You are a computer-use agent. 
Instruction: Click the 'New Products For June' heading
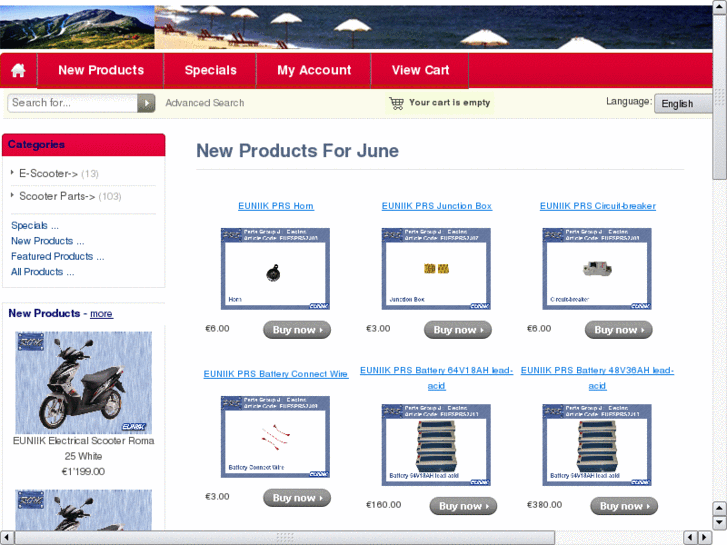(297, 151)
